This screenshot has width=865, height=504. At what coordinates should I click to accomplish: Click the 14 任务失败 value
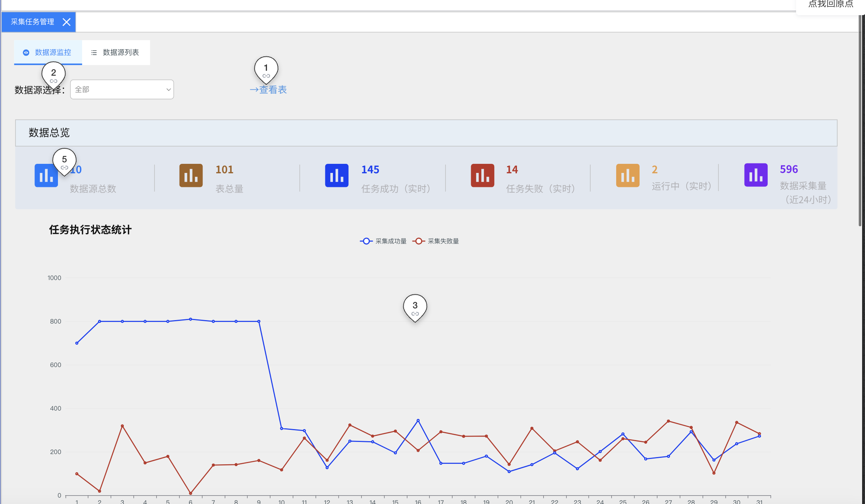click(512, 170)
